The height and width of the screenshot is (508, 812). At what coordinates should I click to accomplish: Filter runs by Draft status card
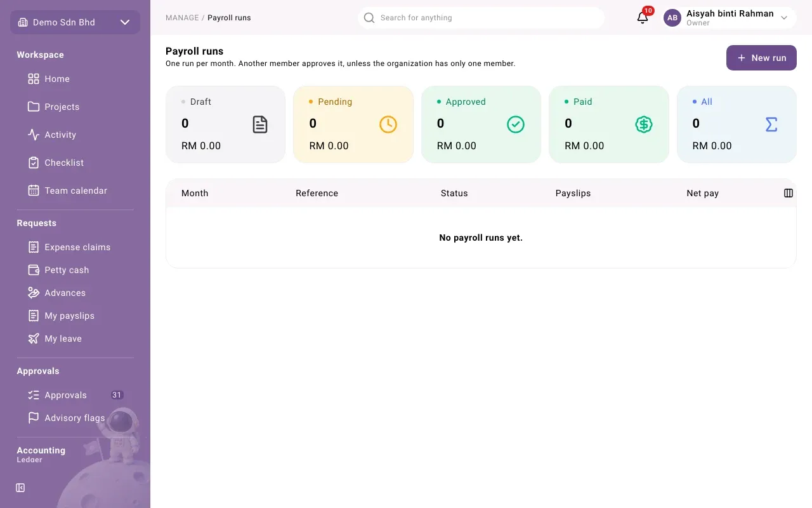225,124
